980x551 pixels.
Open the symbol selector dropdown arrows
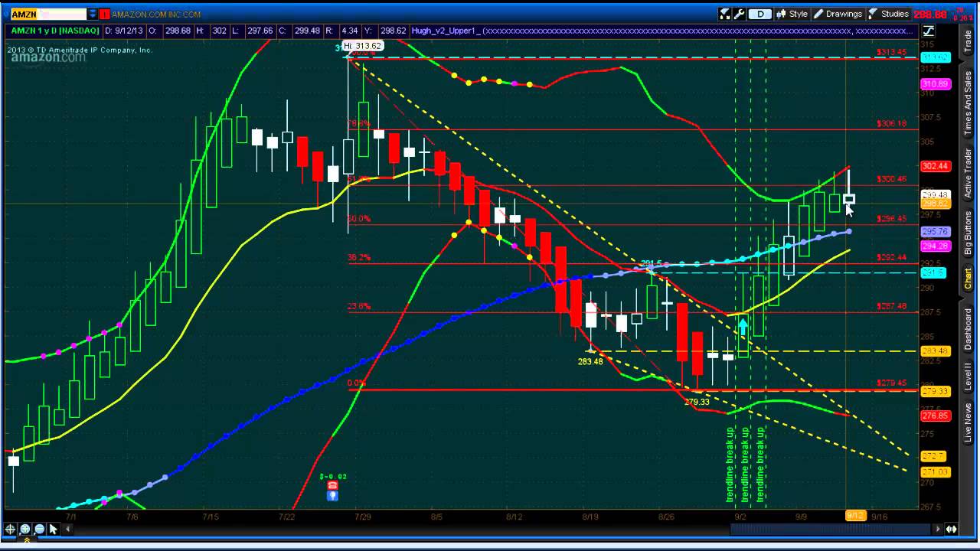coord(93,14)
